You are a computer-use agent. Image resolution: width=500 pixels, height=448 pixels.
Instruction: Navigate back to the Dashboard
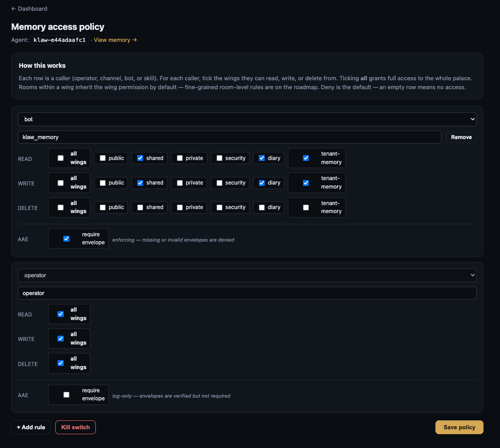click(29, 8)
